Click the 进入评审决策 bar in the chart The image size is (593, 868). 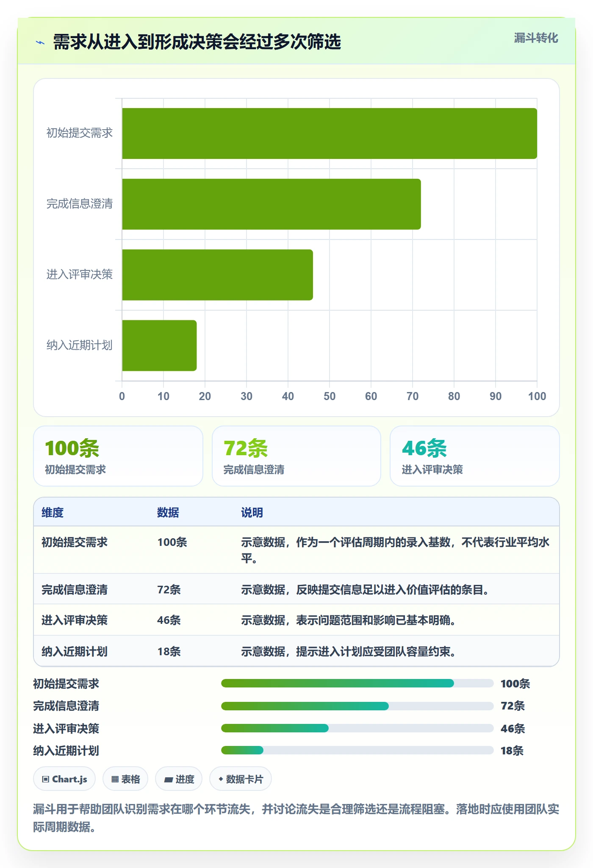coord(218,275)
